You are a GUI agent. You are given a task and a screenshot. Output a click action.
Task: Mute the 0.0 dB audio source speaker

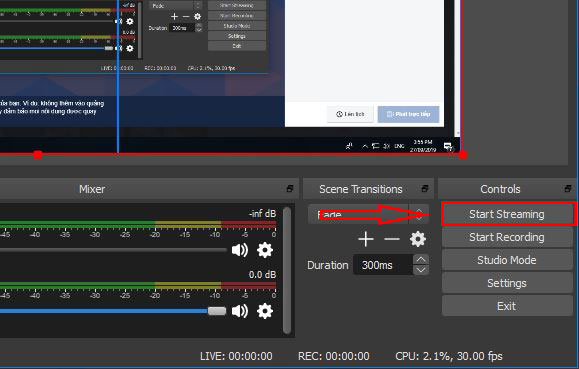tap(240, 311)
